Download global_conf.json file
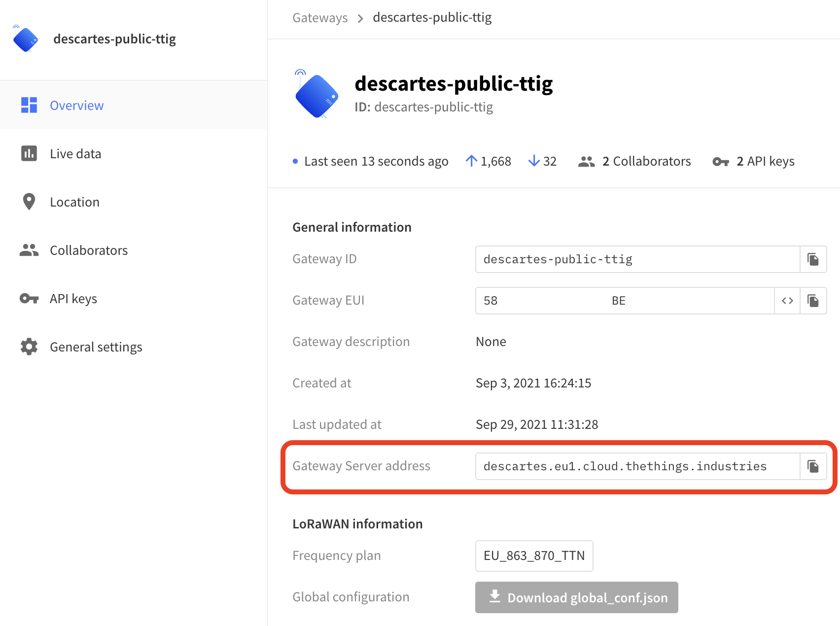This screenshot has height=626, width=840. click(577, 597)
